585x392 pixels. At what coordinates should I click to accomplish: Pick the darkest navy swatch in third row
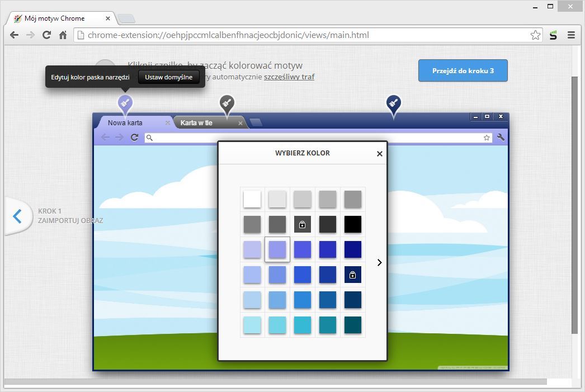pos(352,249)
